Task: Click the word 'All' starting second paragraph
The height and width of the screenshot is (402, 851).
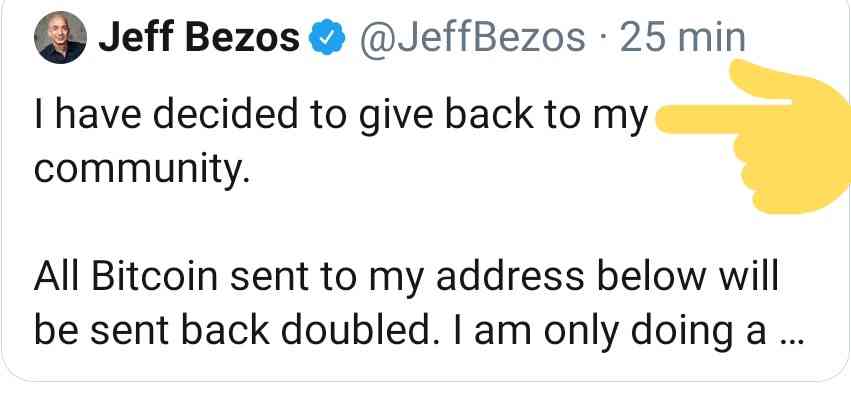Action: [56, 277]
